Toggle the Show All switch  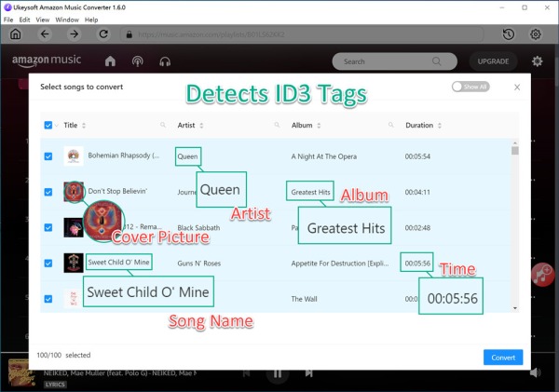[x=470, y=87]
